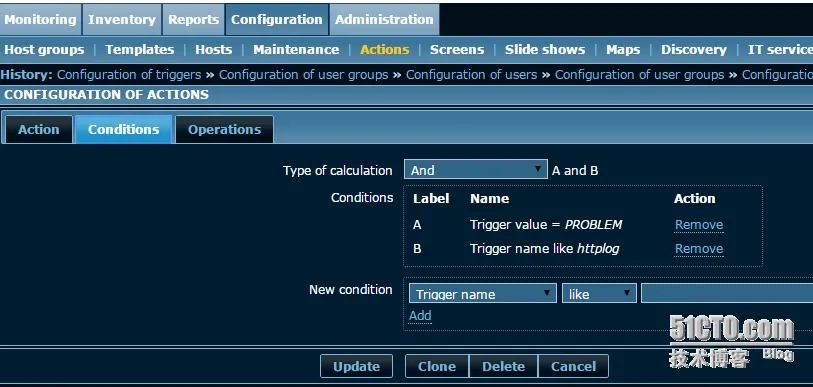
Task: Open the Reports main menu
Action: 194,20
